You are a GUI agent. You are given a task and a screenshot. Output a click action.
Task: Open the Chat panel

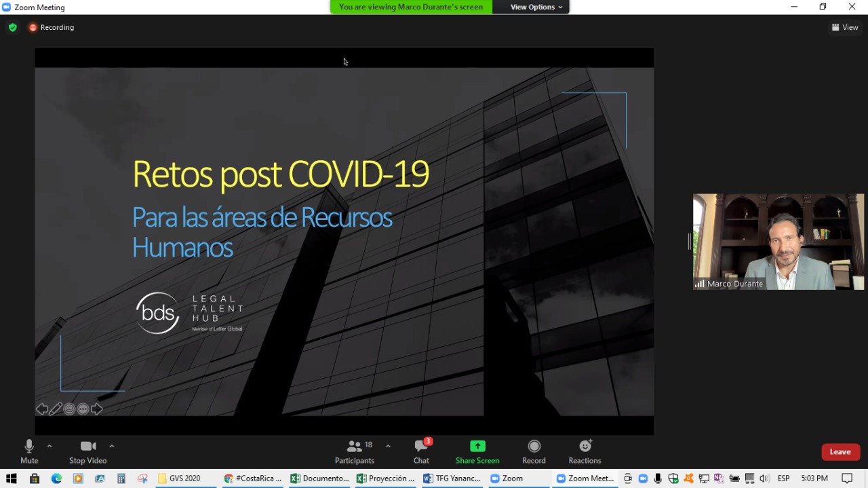coord(421,451)
